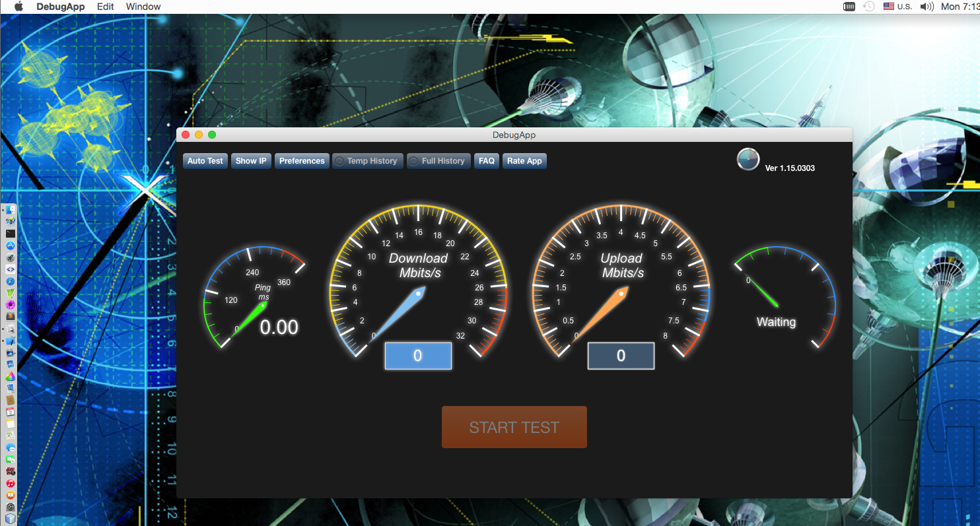Open the FAQ button
The height and width of the screenshot is (526, 980).
pos(487,161)
